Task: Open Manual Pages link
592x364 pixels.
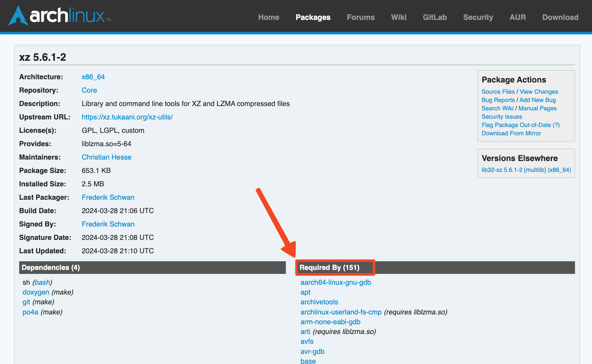Action: point(537,109)
